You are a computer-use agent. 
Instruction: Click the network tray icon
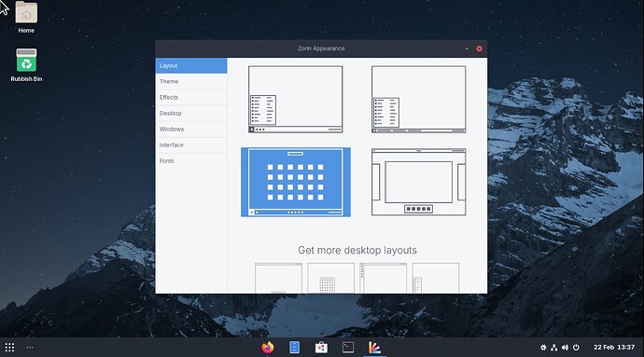(554, 348)
